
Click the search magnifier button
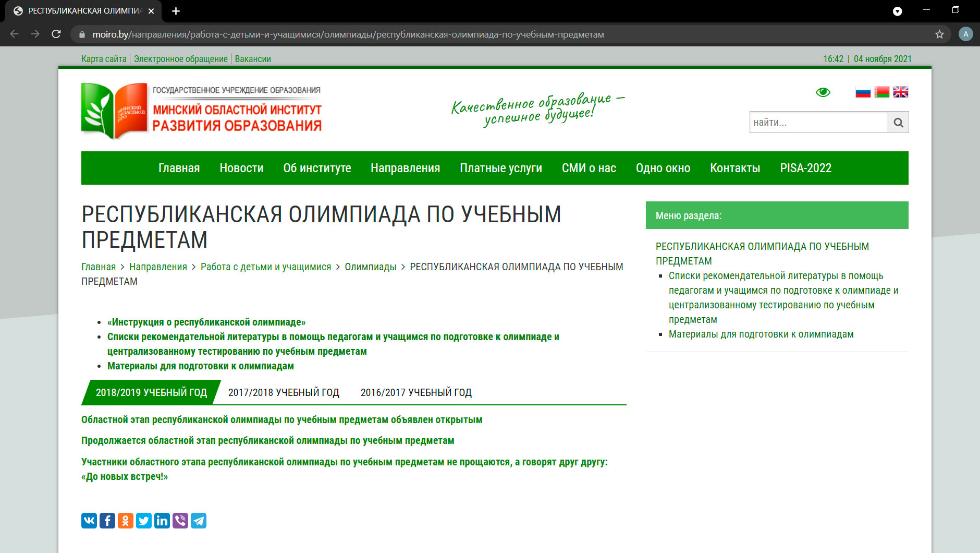(x=898, y=122)
